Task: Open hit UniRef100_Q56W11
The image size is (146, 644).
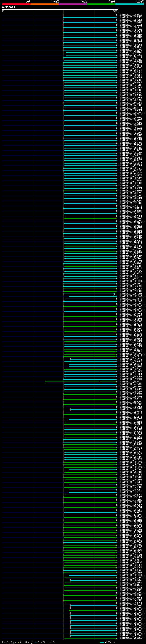Action: tap(131, 15)
